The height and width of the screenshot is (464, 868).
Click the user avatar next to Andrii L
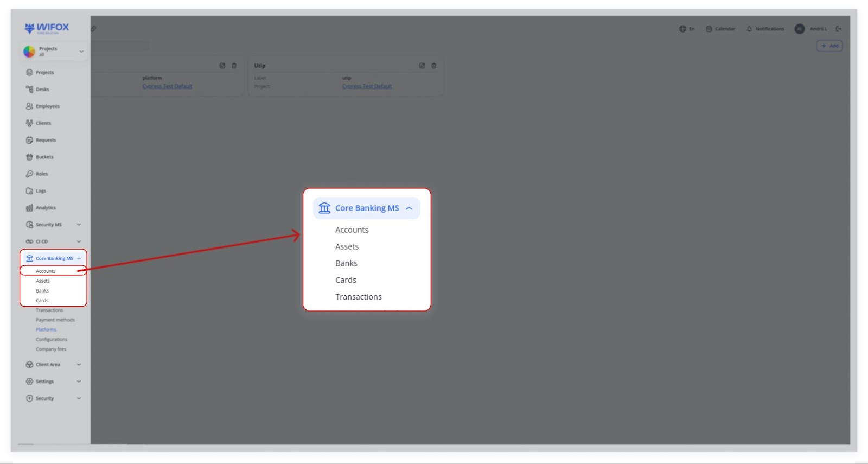coord(799,29)
